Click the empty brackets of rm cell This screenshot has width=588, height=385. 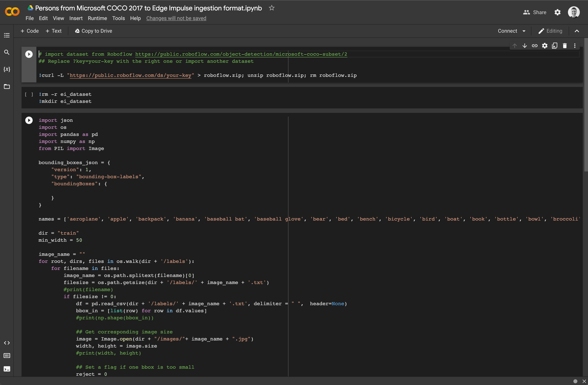29,94
